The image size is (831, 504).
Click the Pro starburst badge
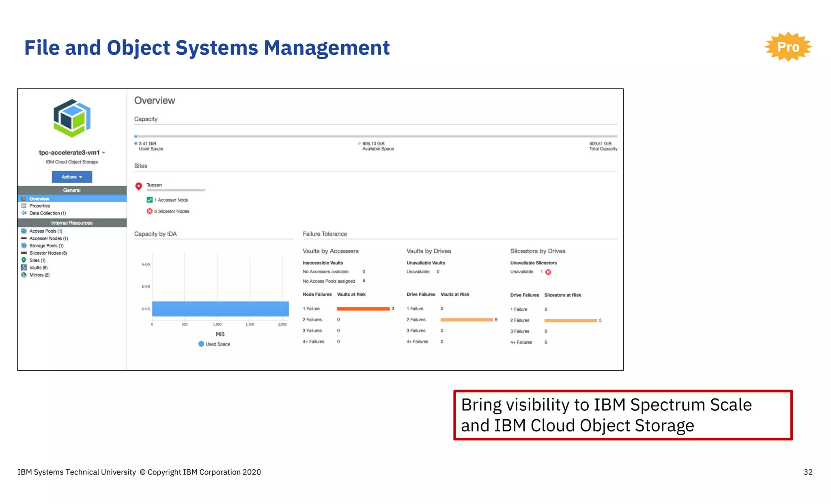point(788,47)
